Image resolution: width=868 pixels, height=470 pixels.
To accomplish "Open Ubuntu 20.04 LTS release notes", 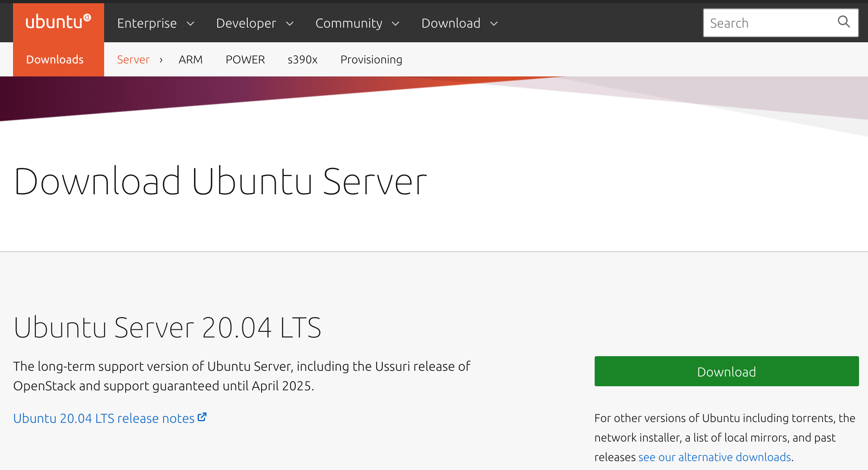I will 104,418.
